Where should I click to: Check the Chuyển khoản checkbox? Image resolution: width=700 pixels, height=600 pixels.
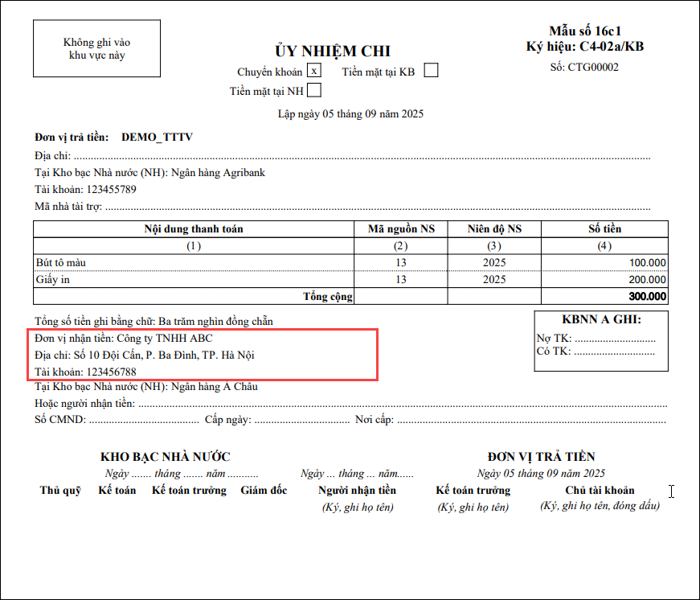(x=314, y=71)
